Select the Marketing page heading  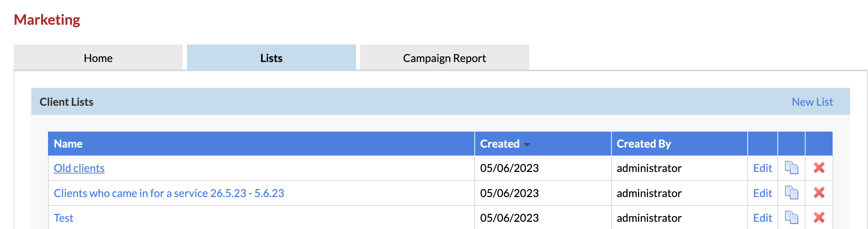[x=47, y=20]
